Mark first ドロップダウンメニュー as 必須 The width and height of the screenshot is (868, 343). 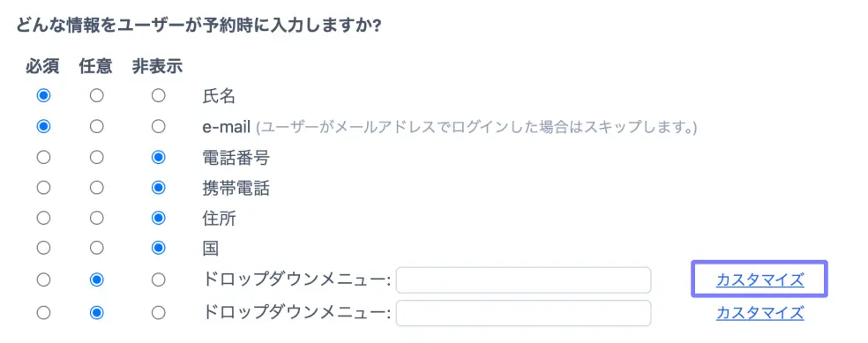click(x=43, y=280)
